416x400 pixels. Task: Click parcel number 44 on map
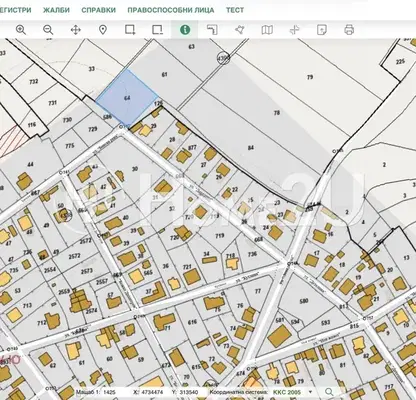coord(30,164)
